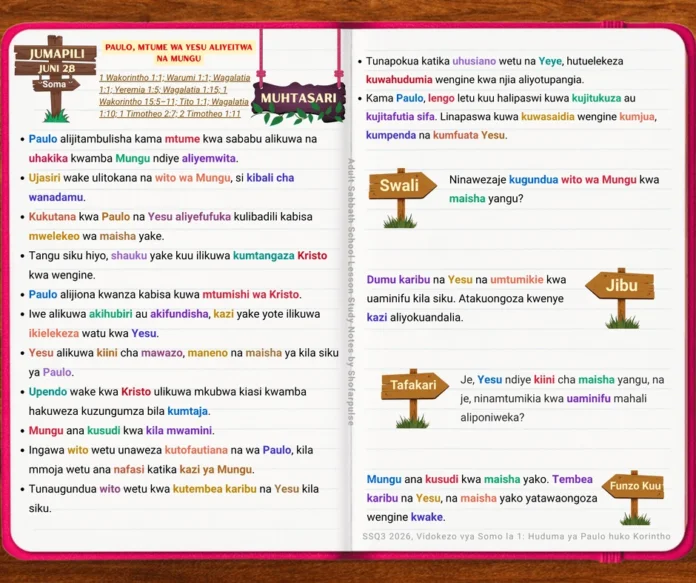
Task: Click the vertical Adult Sabbath School watermark text
Action: coord(351,291)
